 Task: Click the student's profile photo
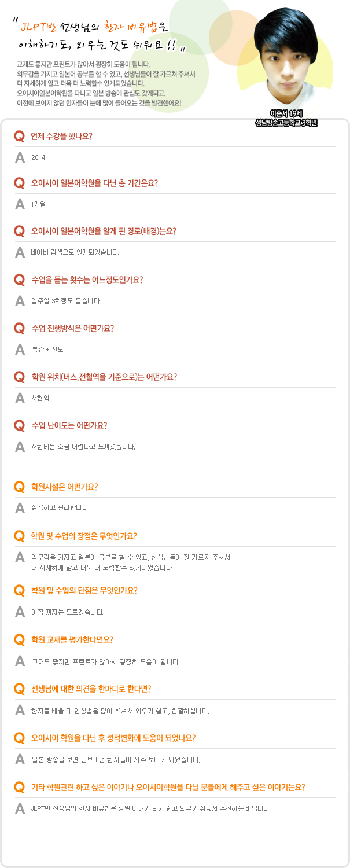coord(287,58)
